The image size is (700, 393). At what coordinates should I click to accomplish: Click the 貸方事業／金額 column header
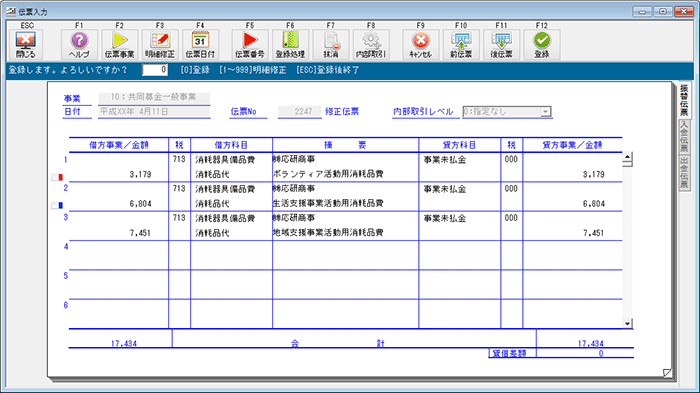[x=572, y=145]
